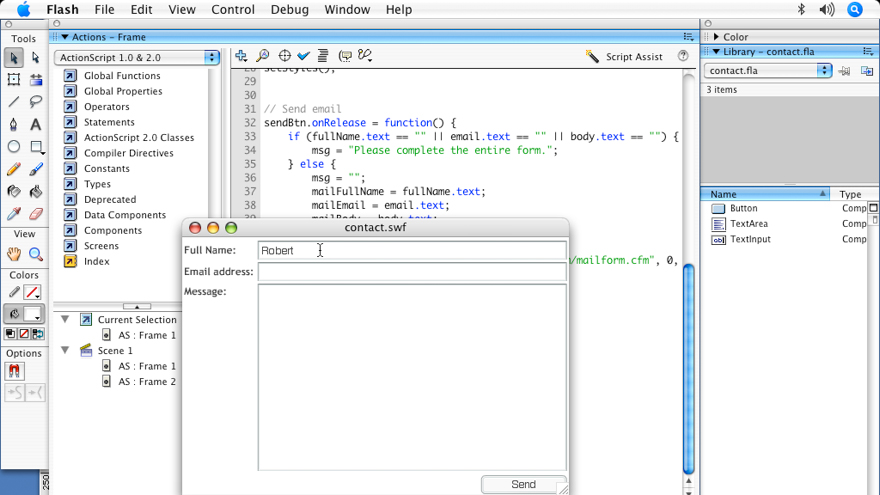Click the Send button in contact.swf

pos(524,484)
